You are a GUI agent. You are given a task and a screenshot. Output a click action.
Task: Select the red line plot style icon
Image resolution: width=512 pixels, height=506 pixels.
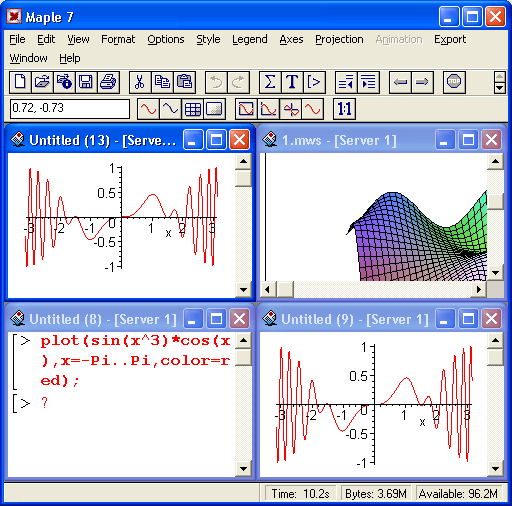(x=148, y=109)
